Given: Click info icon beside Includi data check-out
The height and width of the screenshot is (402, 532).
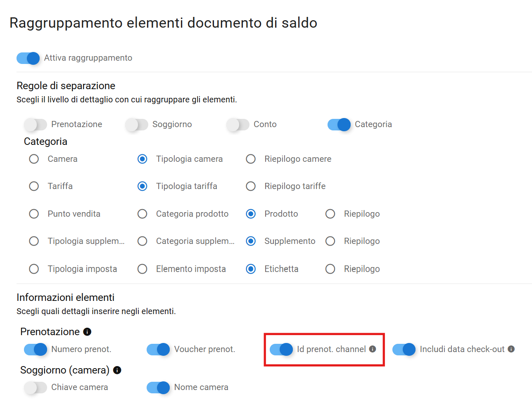Looking at the screenshot, I should tap(511, 349).
